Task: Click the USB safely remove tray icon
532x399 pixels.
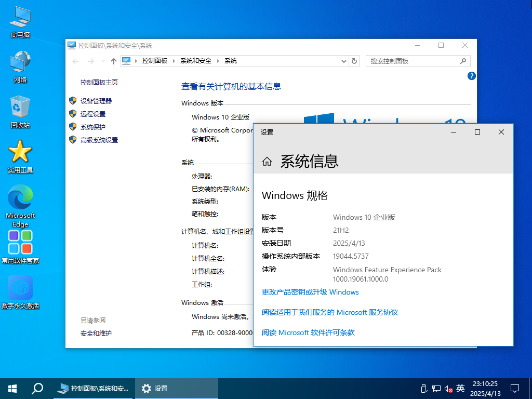Action: [x=423, y=389]
